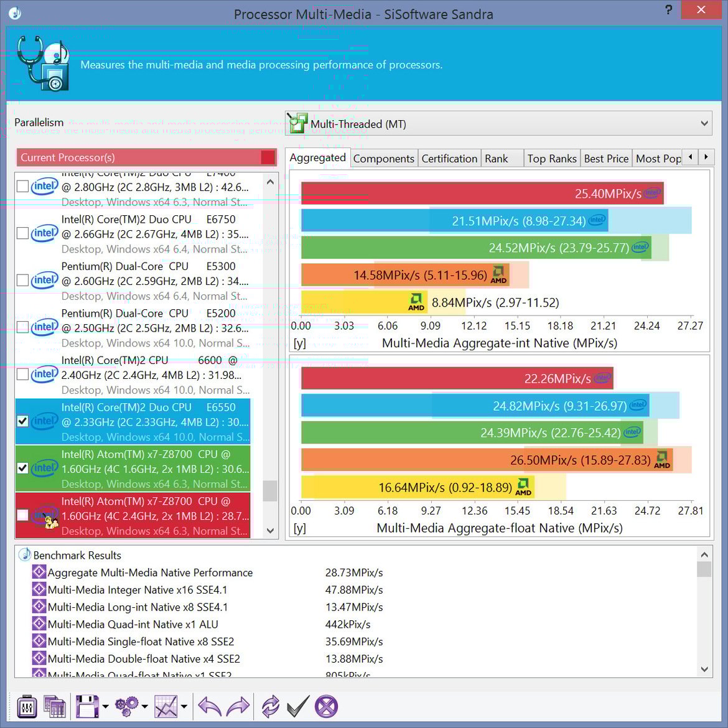This screenshot has width=728, height=728.
Task: Click the orange 14.58MPix/s AMD bar
Action: 405,275
